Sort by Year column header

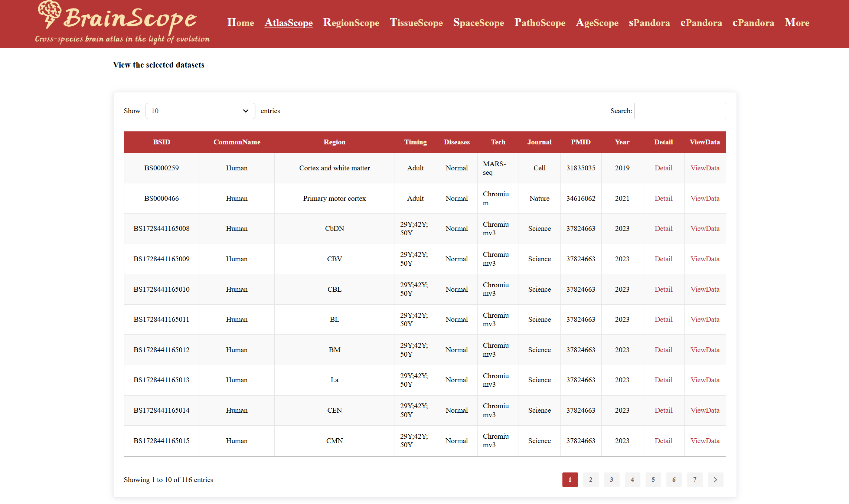pos(622,142)
